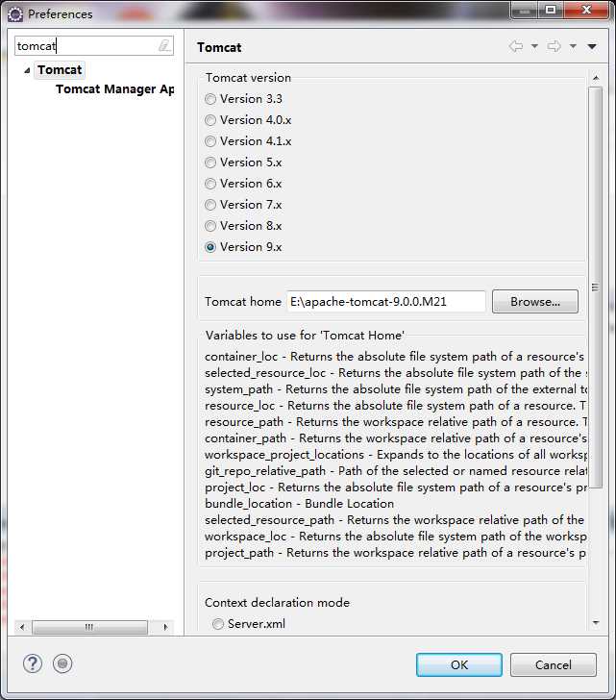Click the back navigation arrow icon

(x=516, y=46)
